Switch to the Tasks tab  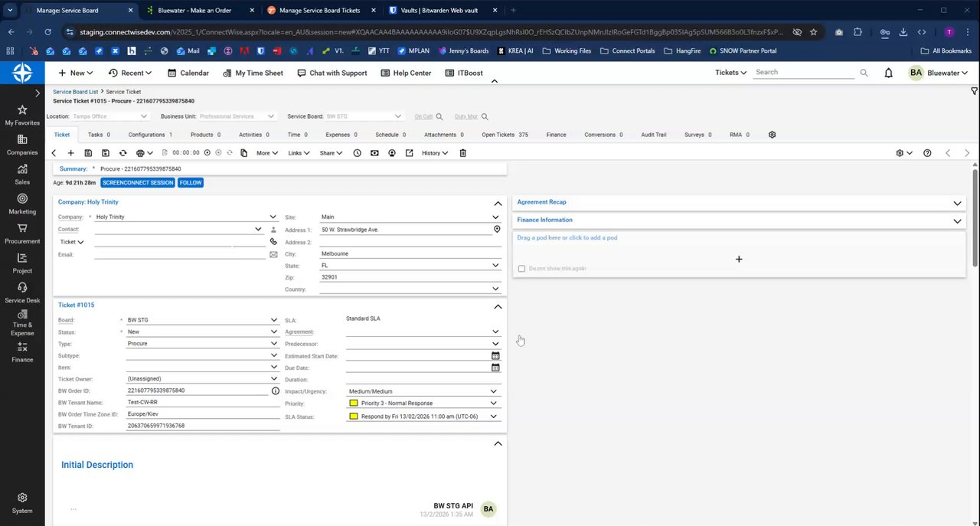tap(99, 135)
